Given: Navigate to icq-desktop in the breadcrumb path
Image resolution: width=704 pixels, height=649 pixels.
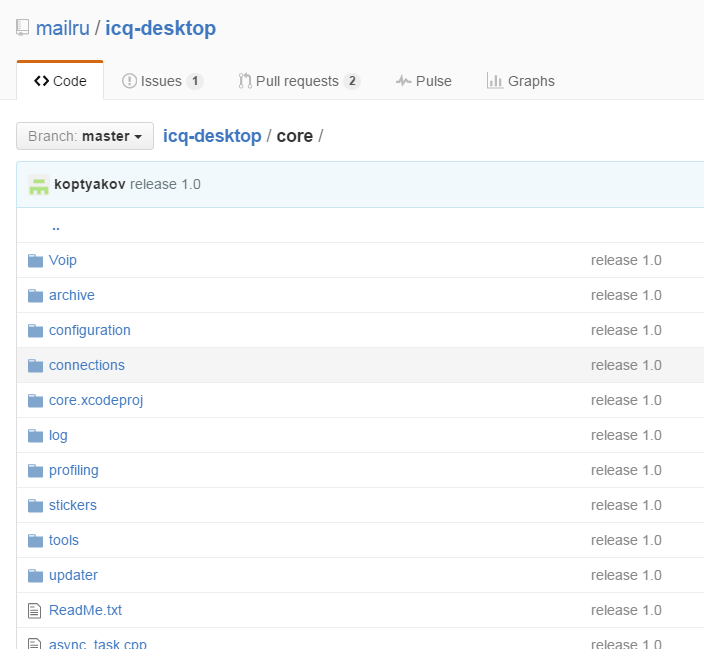Looking at the screenshot, I should [x=212, y=136].
